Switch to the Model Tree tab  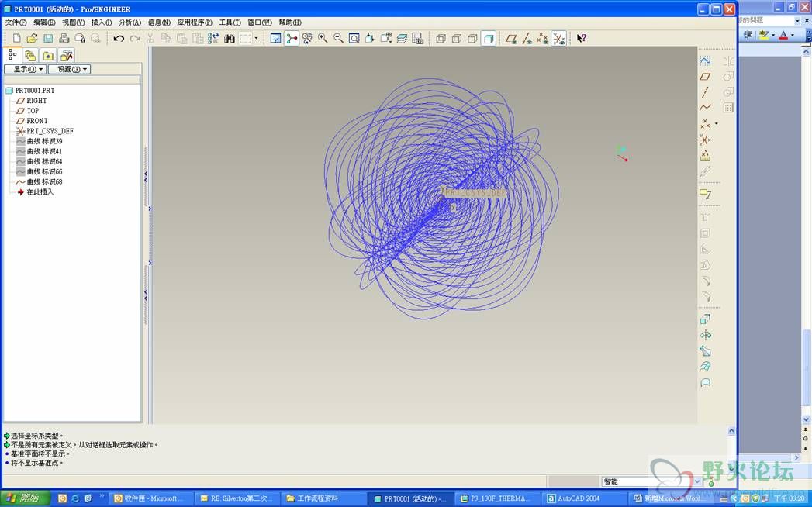[12, 55]
